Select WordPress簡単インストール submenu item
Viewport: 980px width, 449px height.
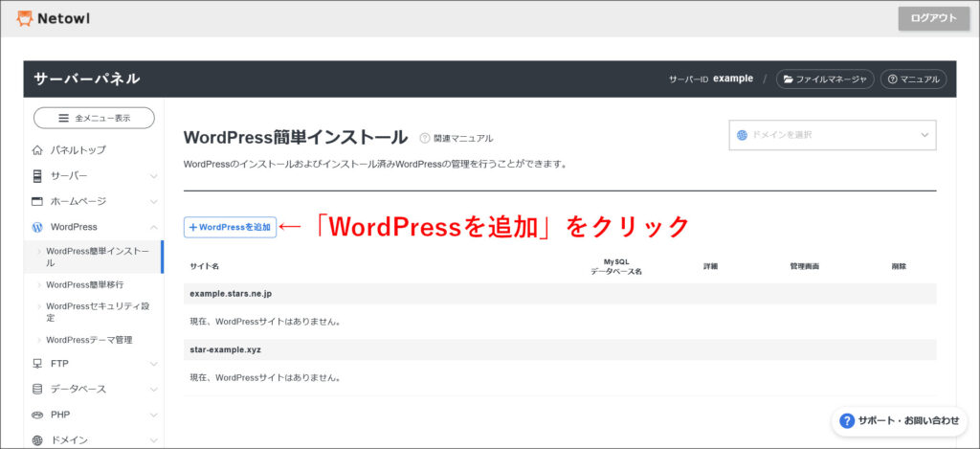point(94,257)
